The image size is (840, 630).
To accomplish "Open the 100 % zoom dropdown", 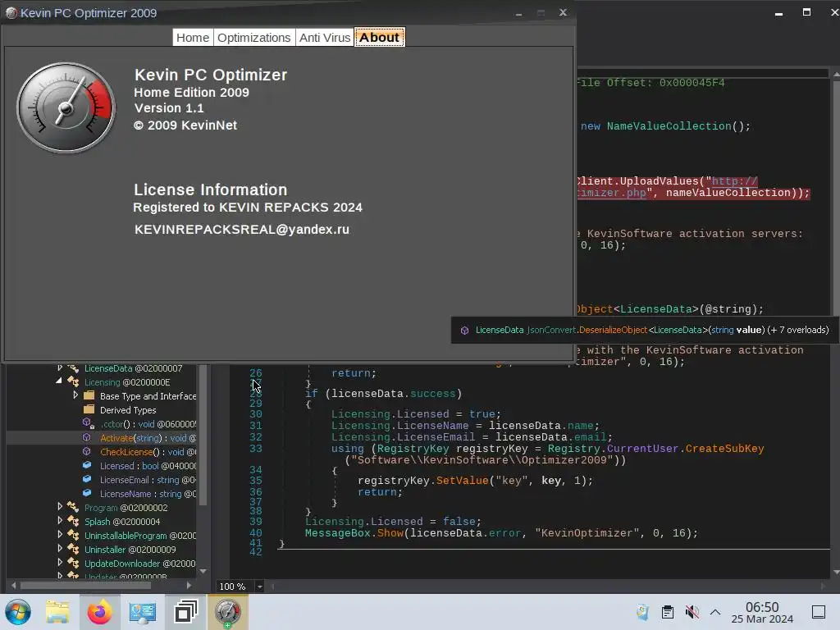I will tap(259, 587).
